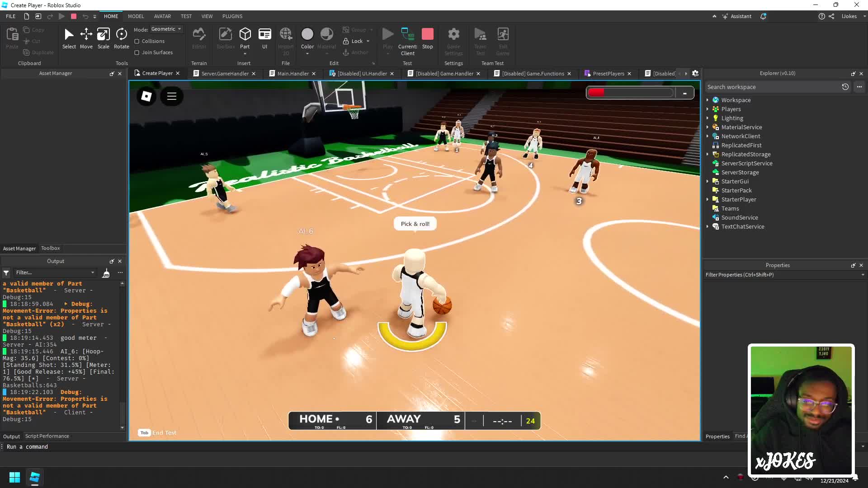868x488 pixels.
Task: Clear the Output log
Action: tap(106, 272)
